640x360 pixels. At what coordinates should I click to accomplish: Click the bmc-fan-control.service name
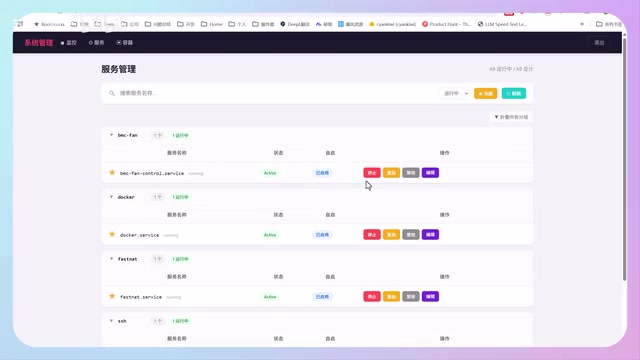(x=152, y=173)
